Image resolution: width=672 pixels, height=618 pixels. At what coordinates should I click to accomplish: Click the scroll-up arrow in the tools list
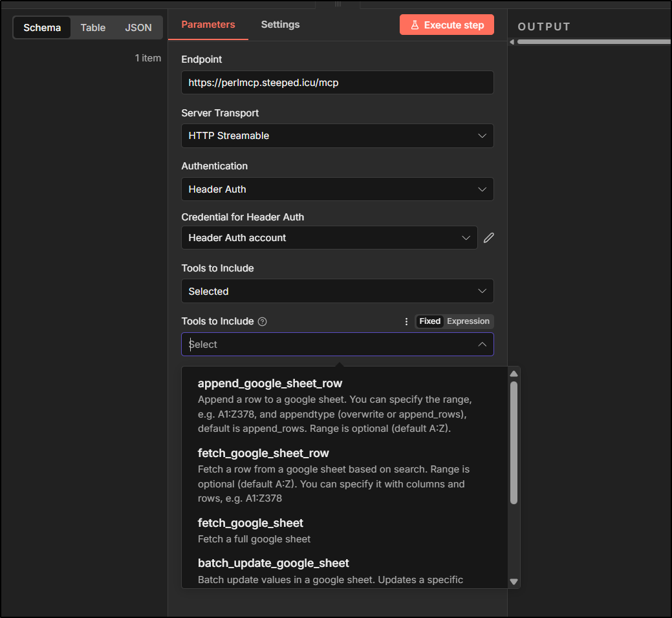pyautogui.click(x=514, y=374)
